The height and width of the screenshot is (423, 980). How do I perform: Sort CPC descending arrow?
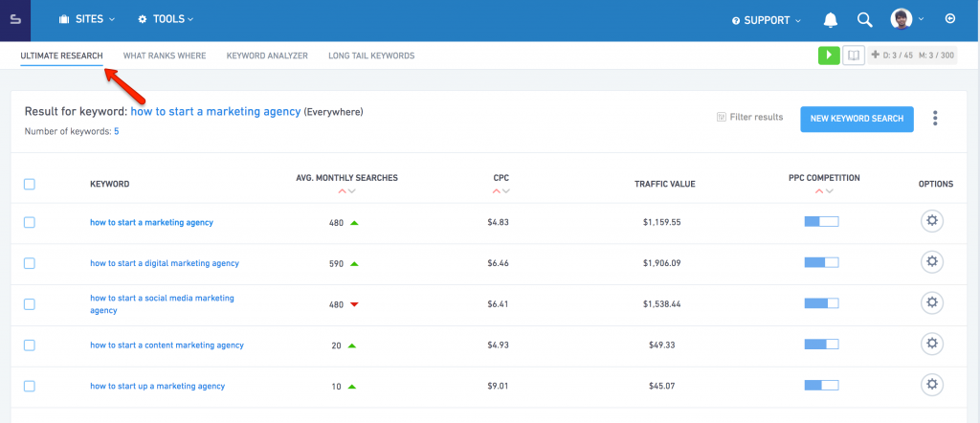click(506, 191)
